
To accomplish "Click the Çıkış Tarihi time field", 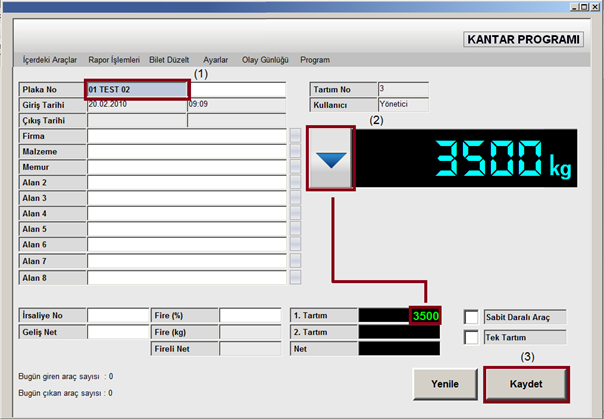I will (x=237, y=121).
